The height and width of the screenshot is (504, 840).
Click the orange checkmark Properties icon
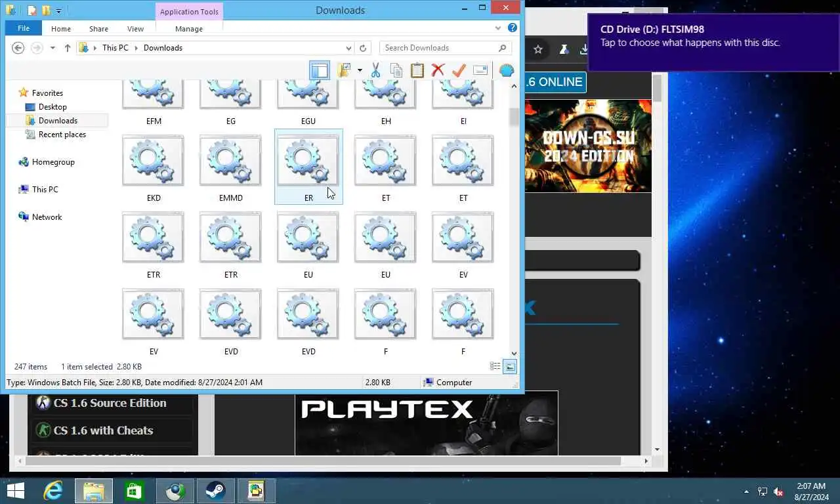tap(459, 70)
